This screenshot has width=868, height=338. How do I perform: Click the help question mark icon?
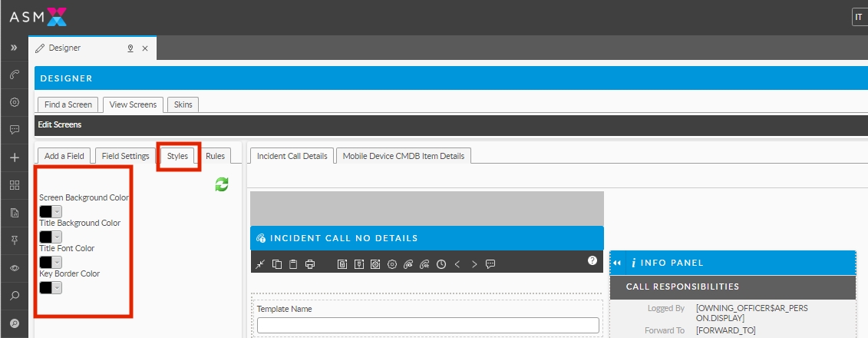[592, 261]
